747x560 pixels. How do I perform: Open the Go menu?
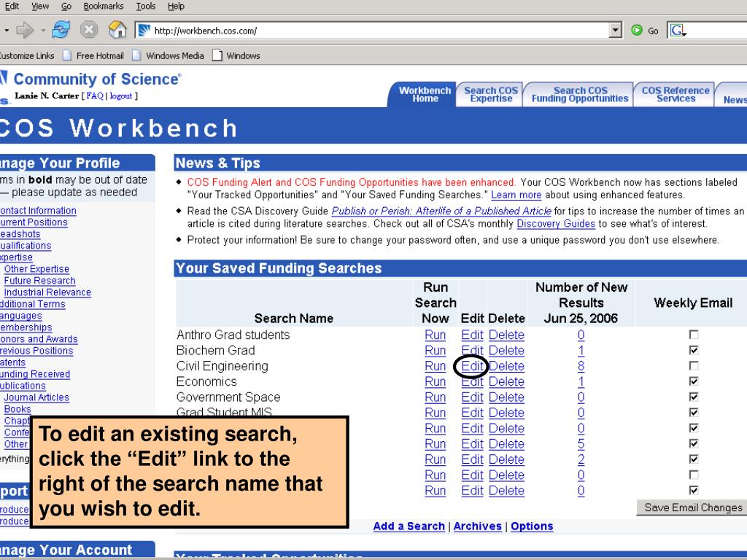click(66, 6)
